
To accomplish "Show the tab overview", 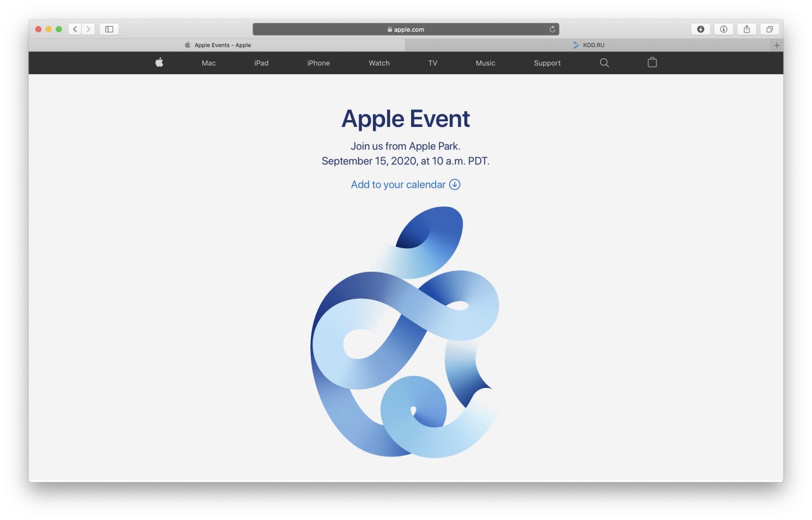I will coord(769,29).
